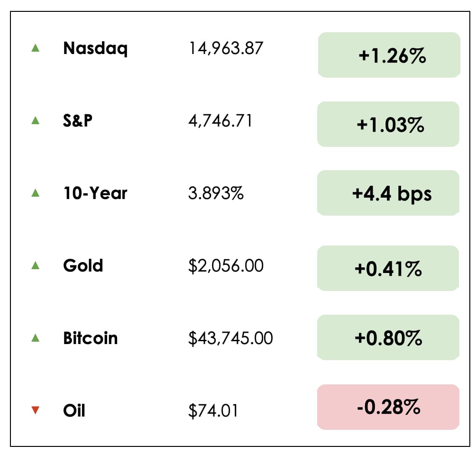This screenshot has width=476, height=454.
Task: Click the up arrow next to Bitcoin
Action: coord(35,338)
